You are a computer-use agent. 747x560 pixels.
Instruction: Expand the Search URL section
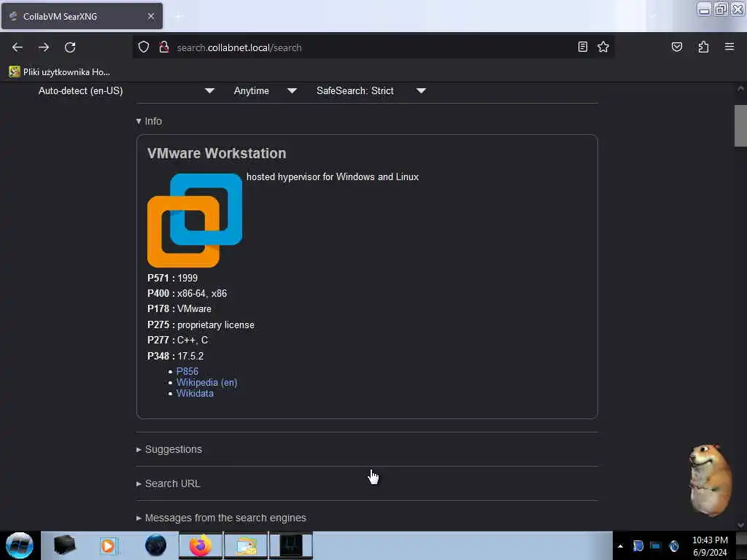[x=169, y=484]
